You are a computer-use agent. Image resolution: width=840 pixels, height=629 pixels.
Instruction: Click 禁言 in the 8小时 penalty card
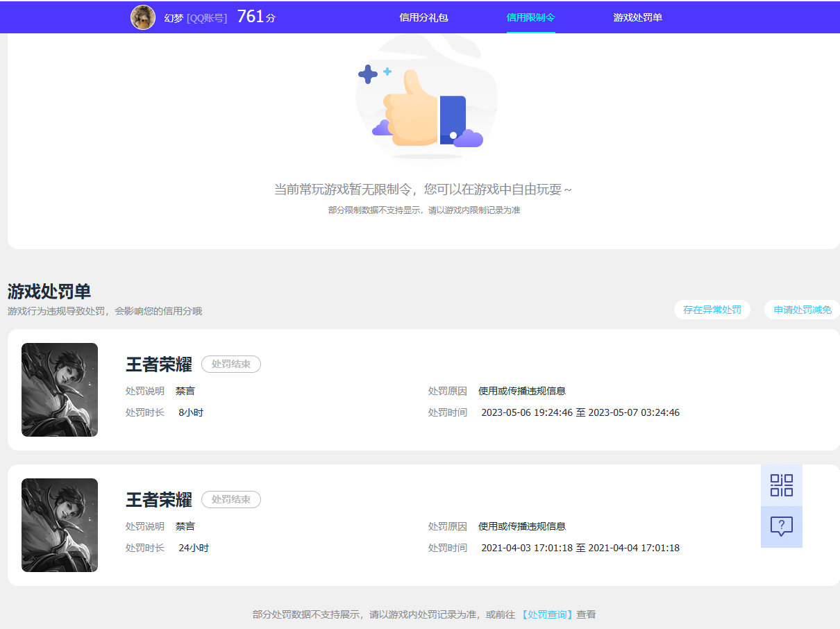coord(185,391)
